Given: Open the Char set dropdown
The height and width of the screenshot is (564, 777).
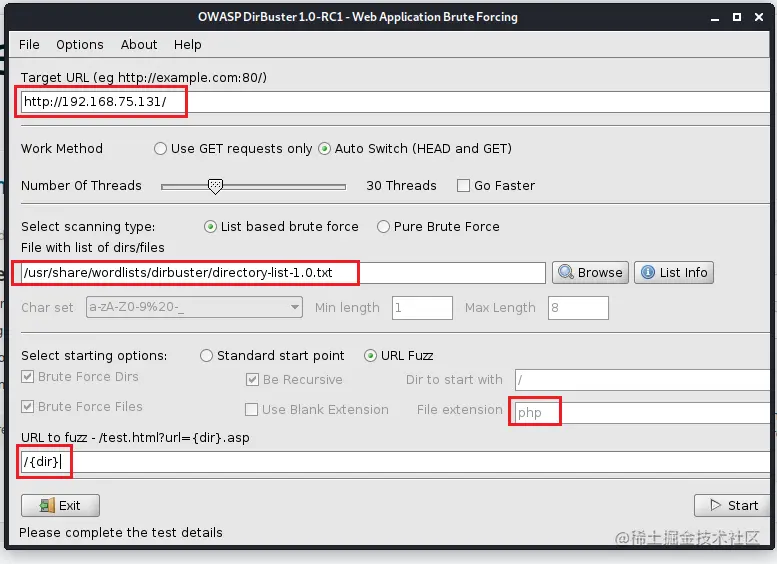Looking at the screenshot, I should point(194,307).
